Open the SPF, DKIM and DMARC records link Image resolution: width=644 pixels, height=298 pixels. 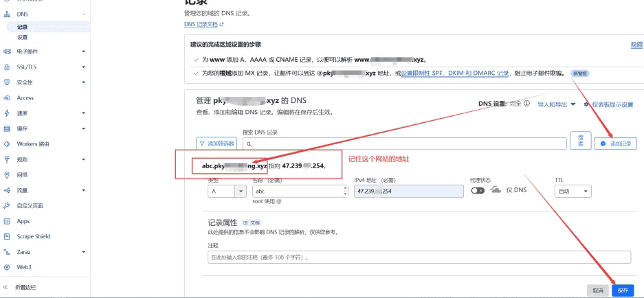click(455, 73)
